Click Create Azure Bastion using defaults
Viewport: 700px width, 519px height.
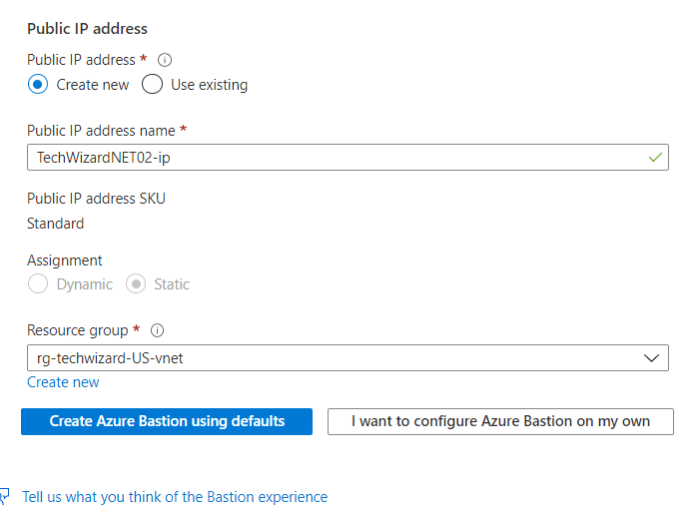(167, 421)
